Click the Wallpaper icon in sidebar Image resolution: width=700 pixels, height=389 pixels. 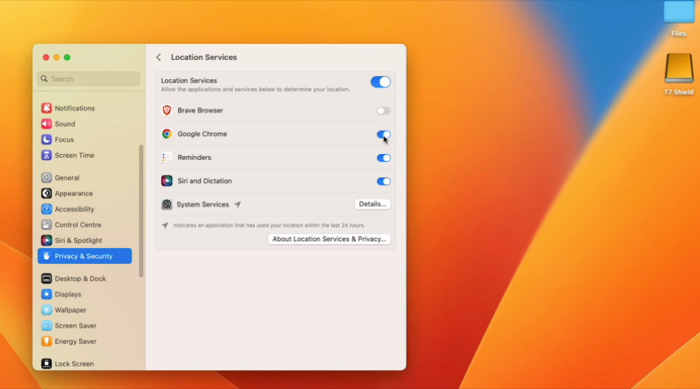pyautogui.click(x=46, y=310)
